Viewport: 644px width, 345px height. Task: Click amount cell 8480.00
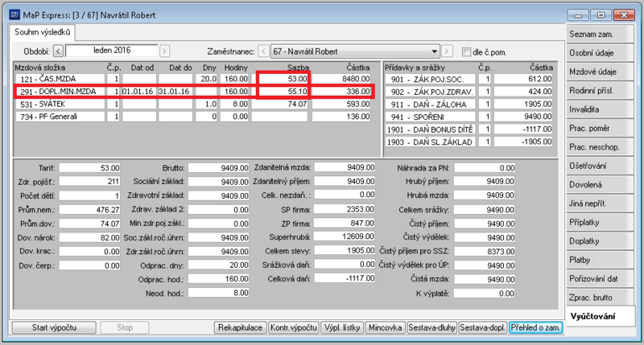[341, 79]
